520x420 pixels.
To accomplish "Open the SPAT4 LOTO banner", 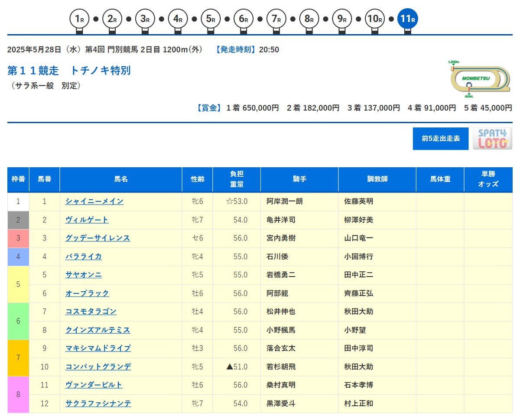I will point(492,139).
